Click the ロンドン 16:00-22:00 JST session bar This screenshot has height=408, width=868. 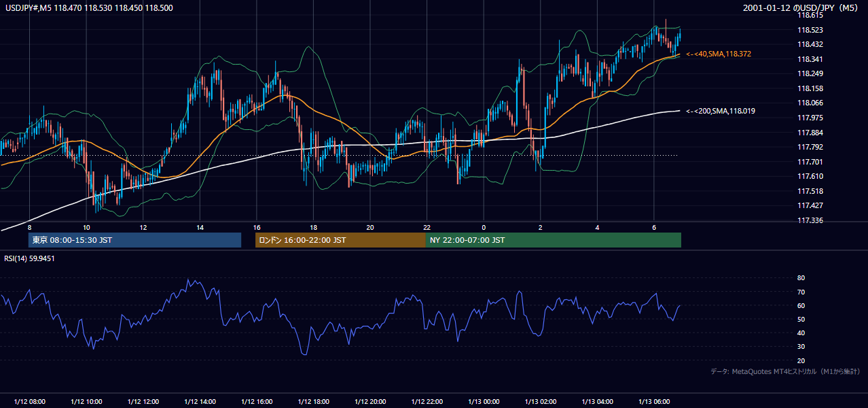340,240
